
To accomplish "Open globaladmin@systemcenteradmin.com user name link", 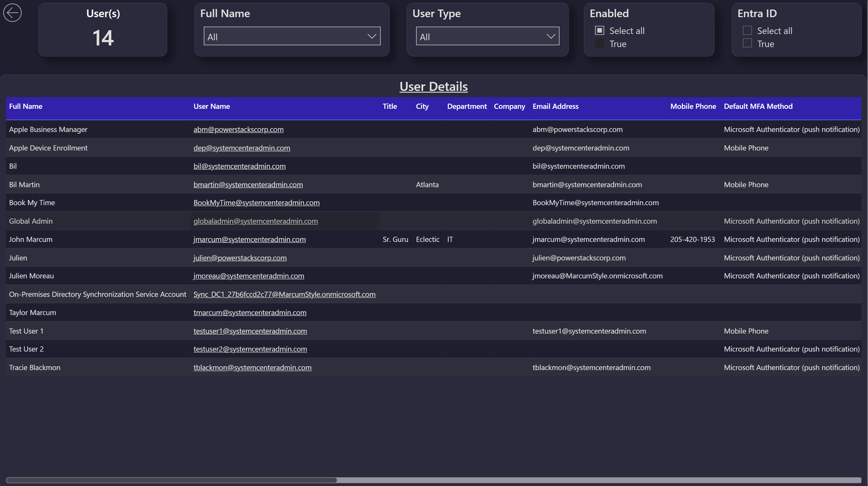I will pos(255,221).
